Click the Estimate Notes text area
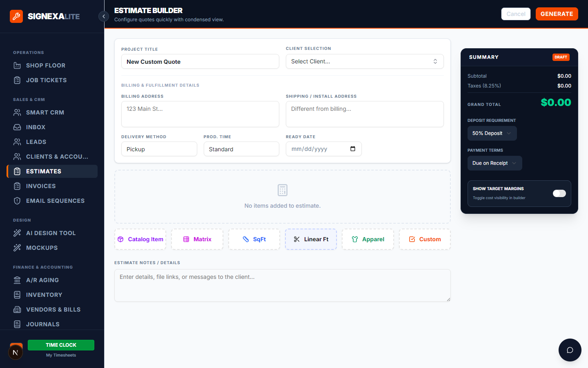Image resolution: width=588 pixels, height=368 pixels. (x=282, y=285)
